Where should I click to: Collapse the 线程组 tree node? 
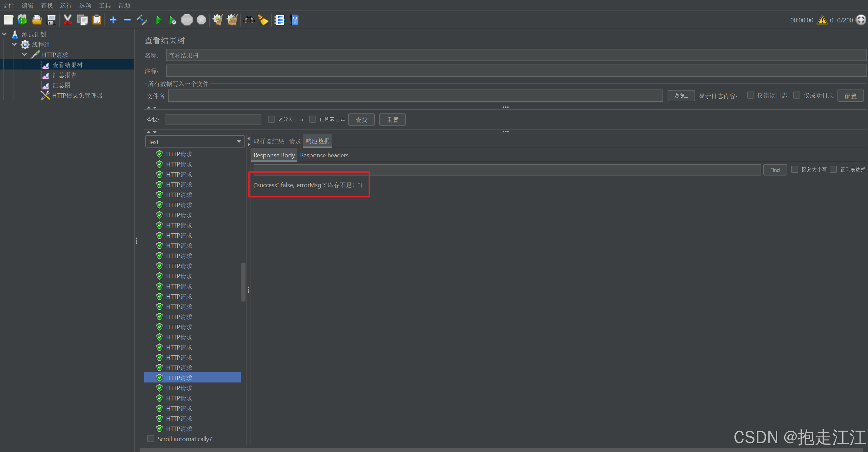click(x=14, y=44)
